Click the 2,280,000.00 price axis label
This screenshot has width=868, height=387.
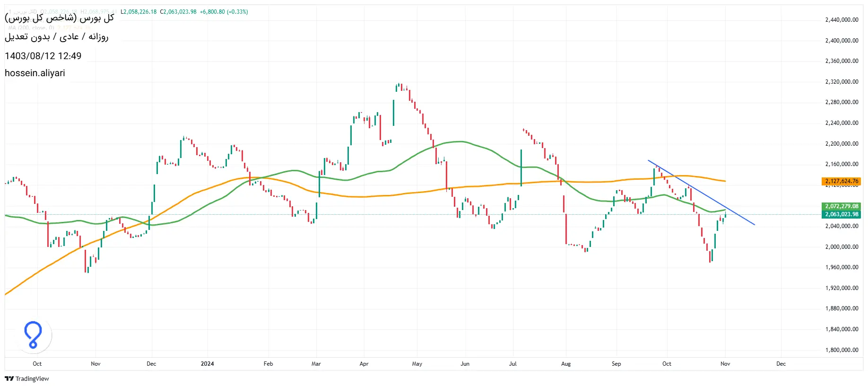tap(842, 102)
